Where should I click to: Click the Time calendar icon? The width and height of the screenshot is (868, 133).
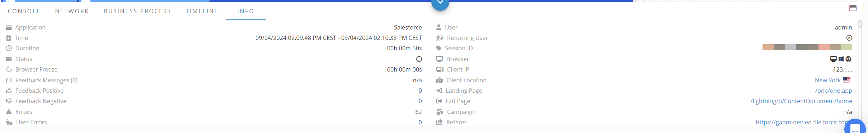coord(9,38)
